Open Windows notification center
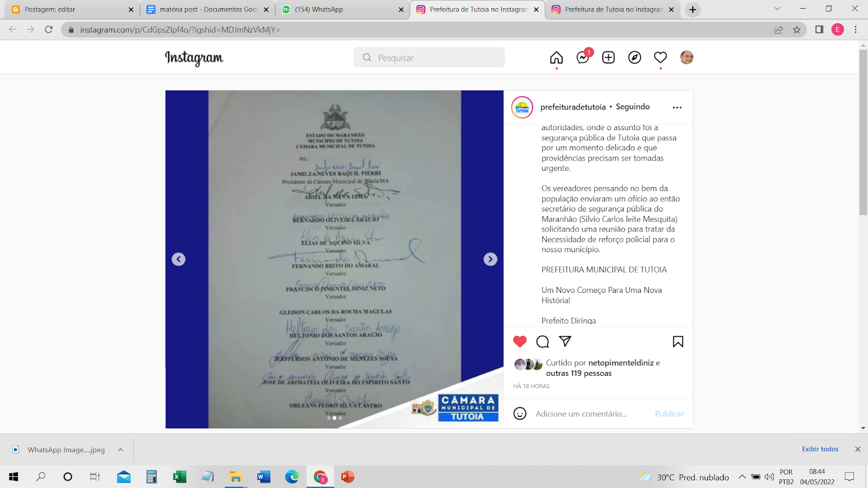 click(850, 477)
